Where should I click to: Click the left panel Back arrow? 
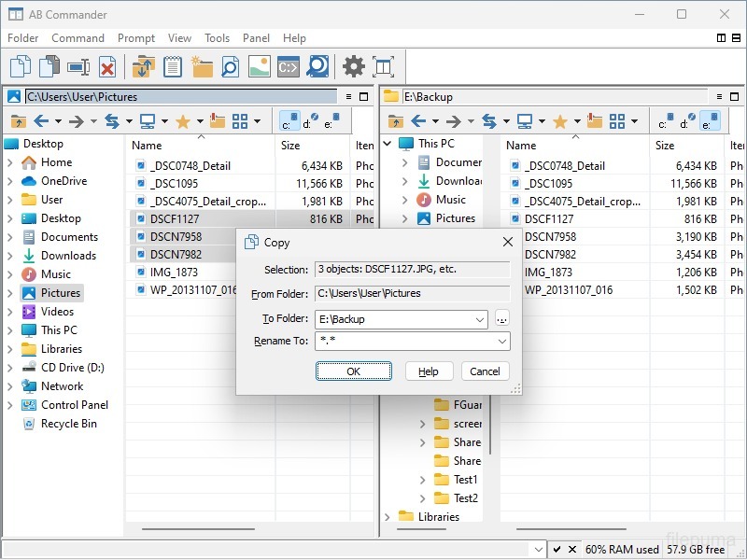click(41, 121)
